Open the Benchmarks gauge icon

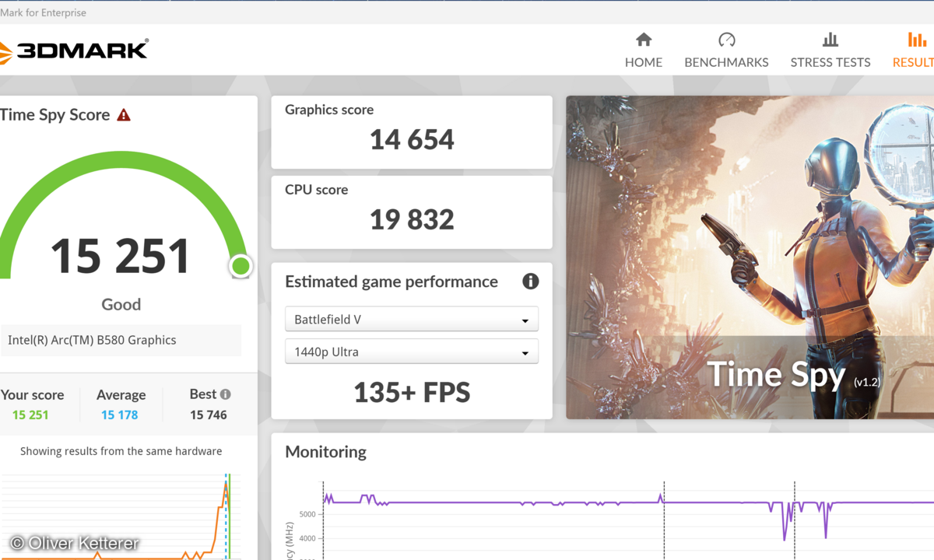726,40
